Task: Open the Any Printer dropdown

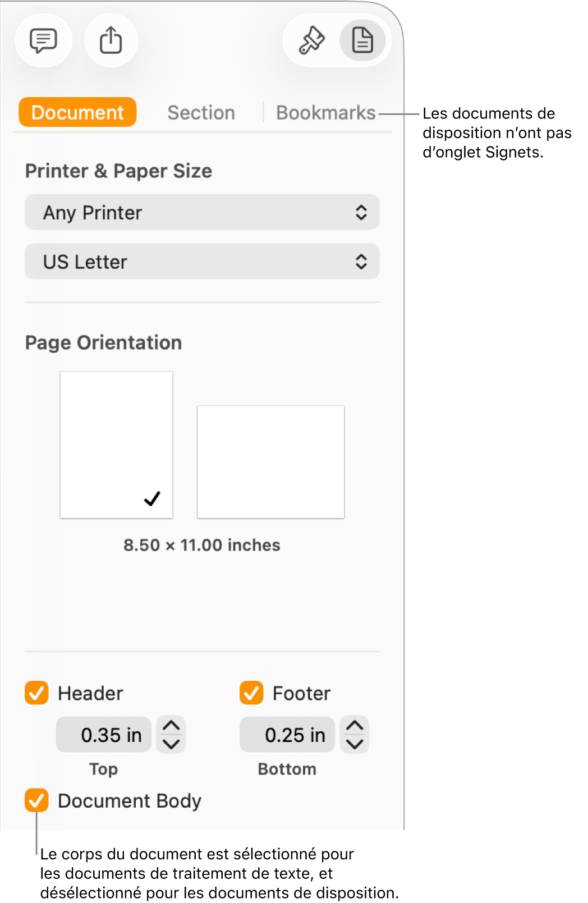Action: 202,213
